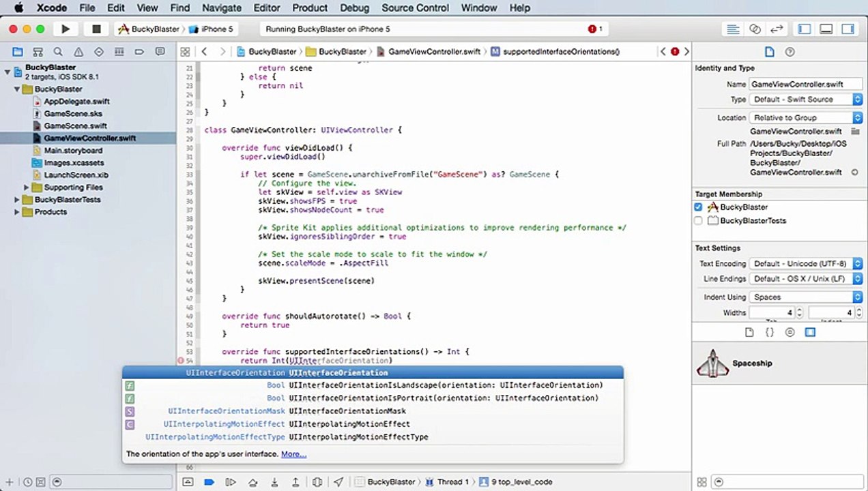Image resolution: width=868 pixels, height=491 pixels.
Task: Open the issue navigator warning icon
Action: click(78, 52)
